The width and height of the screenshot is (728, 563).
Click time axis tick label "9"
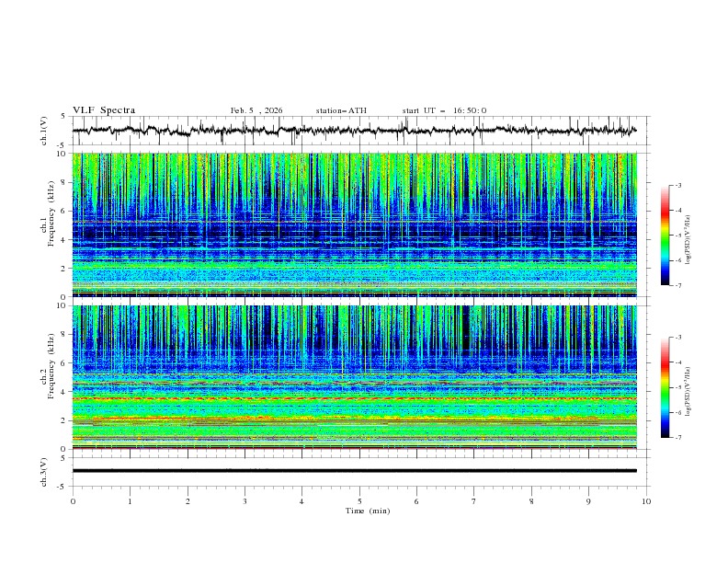588,501
